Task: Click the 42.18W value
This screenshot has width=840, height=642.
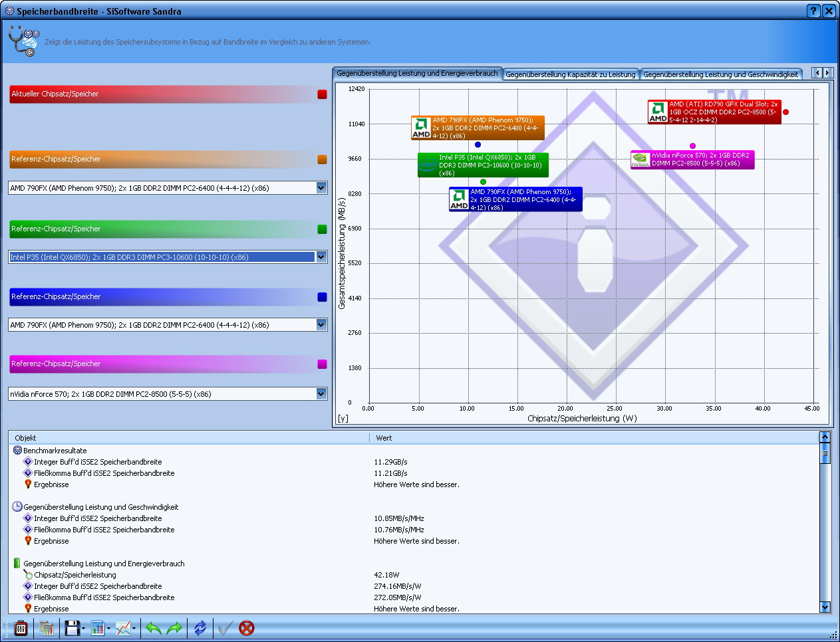Action: (x=386, y=575)
